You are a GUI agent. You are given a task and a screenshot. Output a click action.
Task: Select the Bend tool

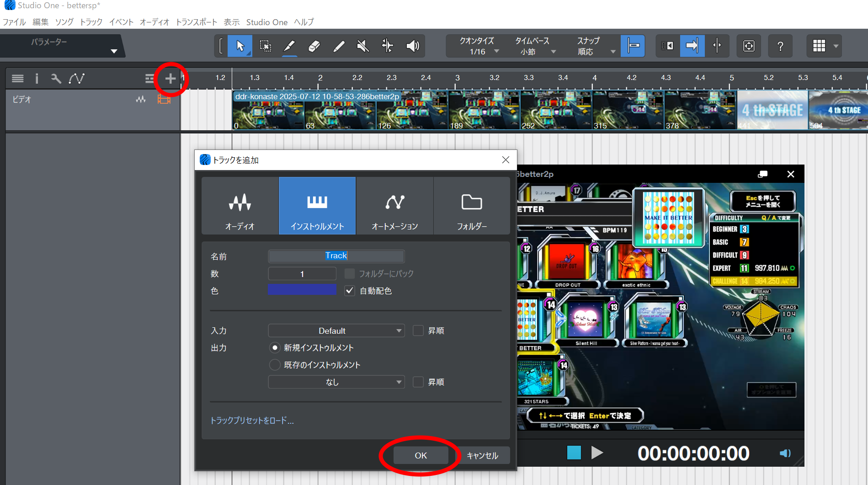click(388, 46)
